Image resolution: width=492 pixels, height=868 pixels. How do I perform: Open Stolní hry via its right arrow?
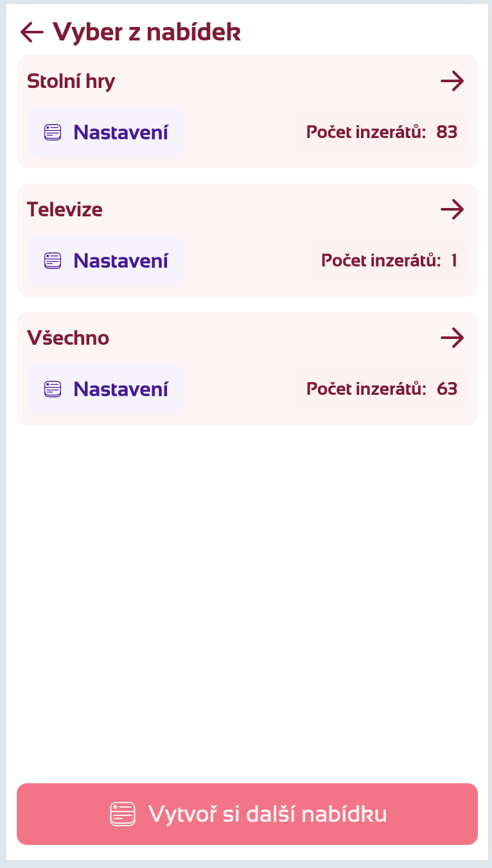click(x=453, y=81)
